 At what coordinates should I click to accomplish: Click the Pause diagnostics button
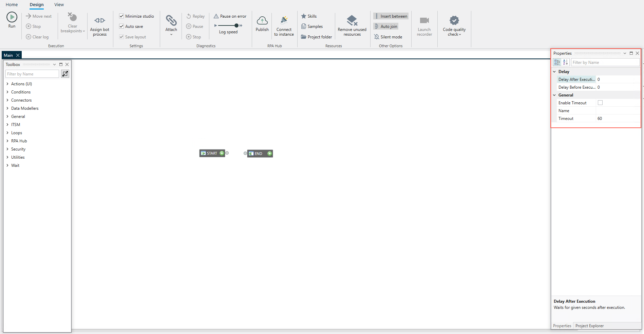[195, 27]
